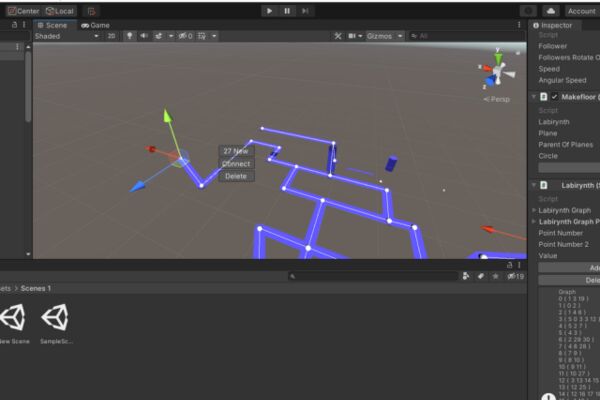Toggle scene grid visibility icon
Viewport: 600px width, 400px height.
coord(202,36)
